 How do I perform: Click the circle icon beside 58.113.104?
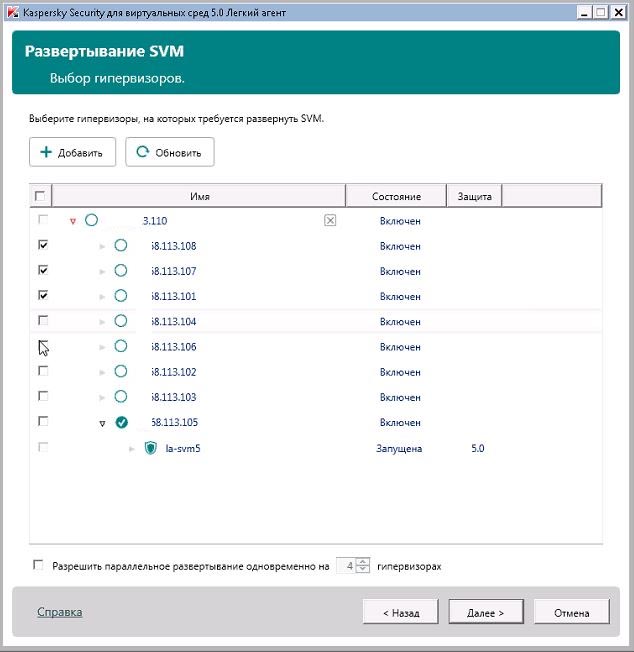[x=121, y=321]
